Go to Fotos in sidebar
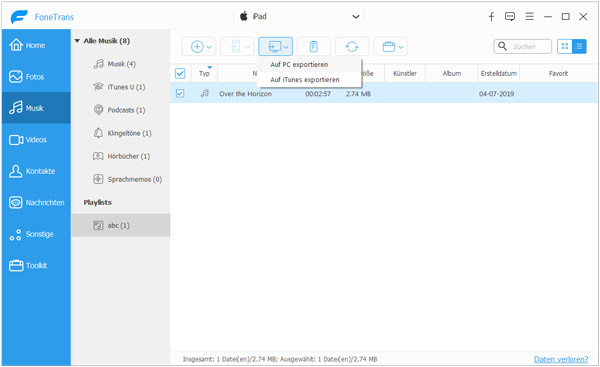This screenshot has height=367, width=600. (x=36, y=77)
